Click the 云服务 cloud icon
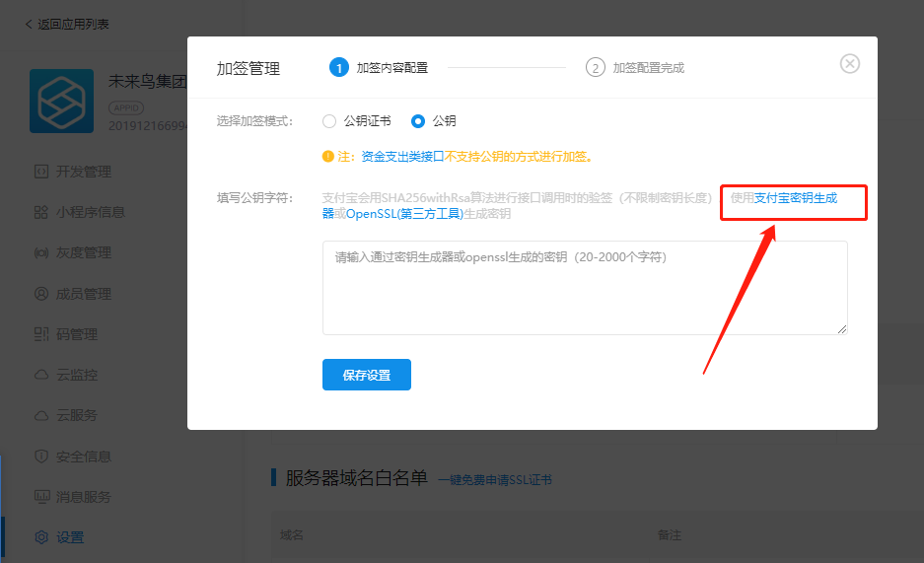Image resolution: width=924 pixels, height=563 pixels. pos(41,416)
